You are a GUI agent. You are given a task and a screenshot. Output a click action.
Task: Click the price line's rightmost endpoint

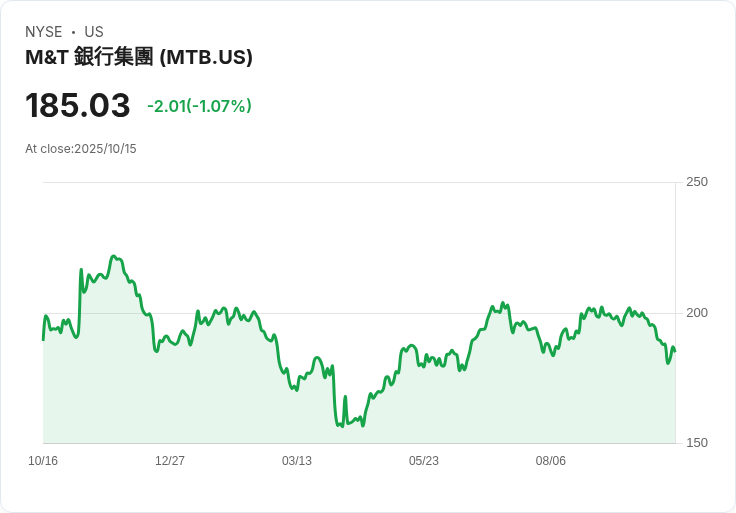(x=675, y=351)
